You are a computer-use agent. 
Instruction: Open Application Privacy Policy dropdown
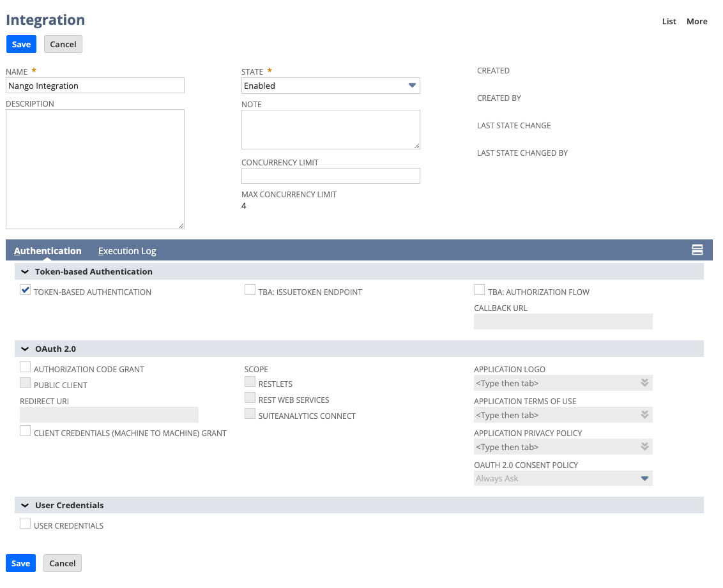tap(644, 446)
